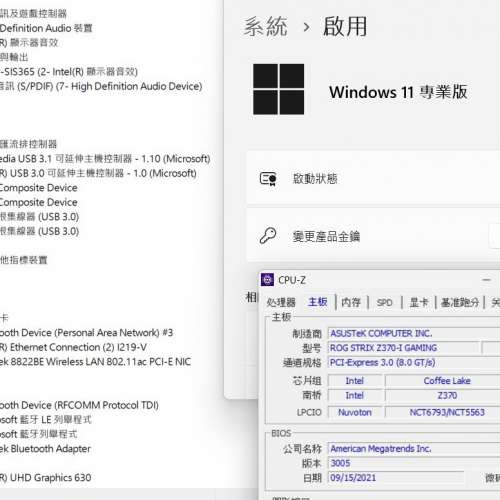Click the activation status certificate icon

coord(268,179)
